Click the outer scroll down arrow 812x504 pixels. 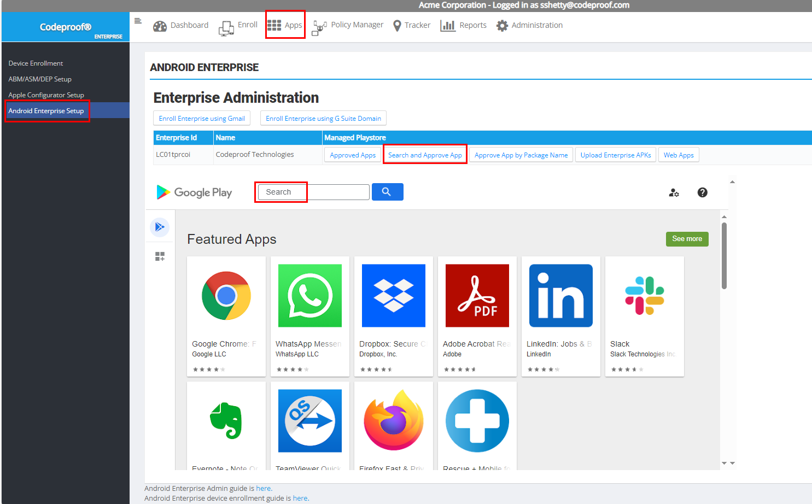732,463
